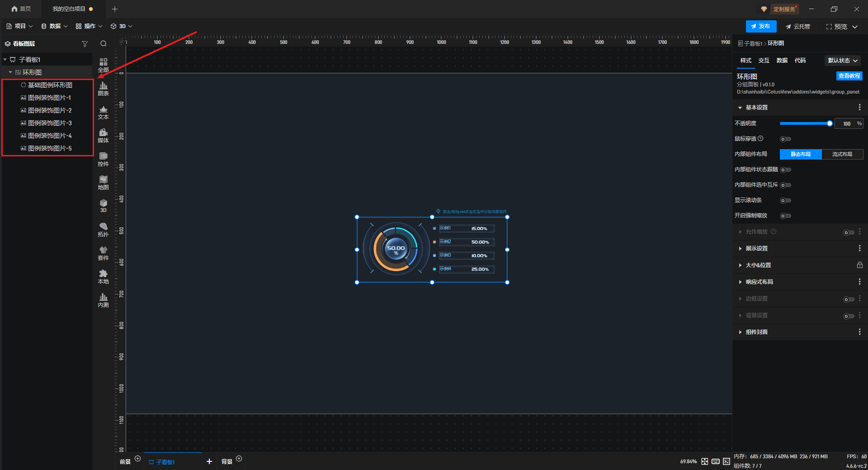868x470 pixels.
Task: Expand the 展示设置 section
Action: click(x=740, y=249)
